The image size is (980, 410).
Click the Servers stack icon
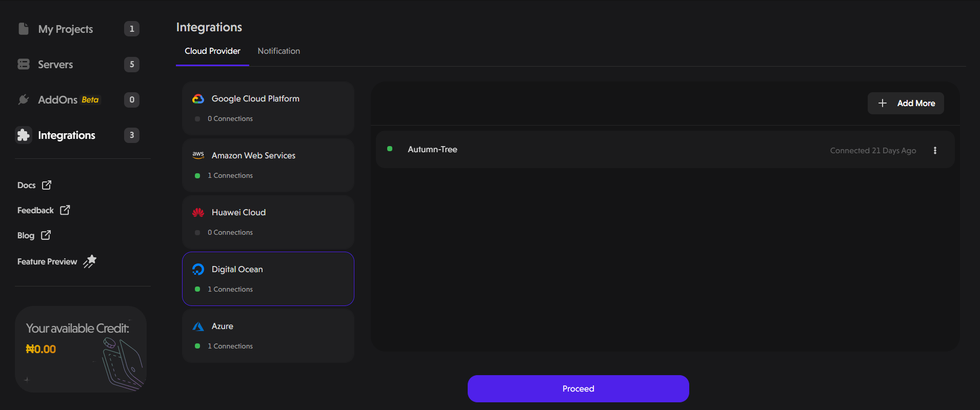[x=24, y=64]
